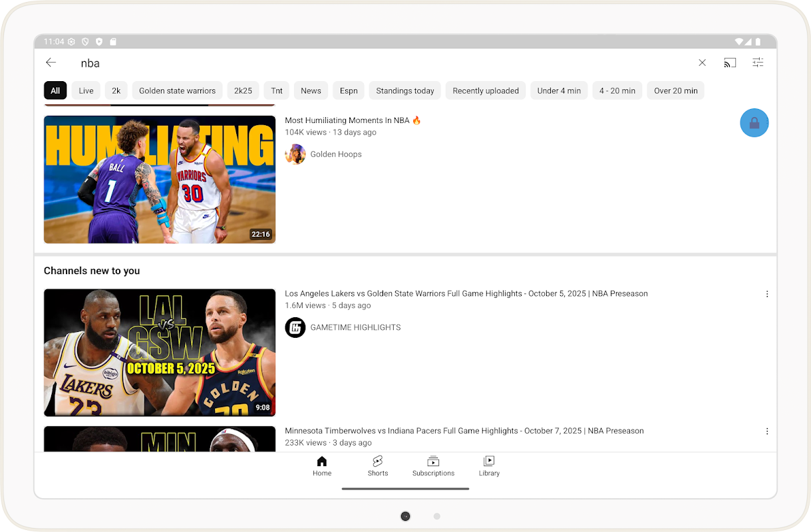
Task: Play the HUMILIATING thumbnail video
Action: [160, 180]
